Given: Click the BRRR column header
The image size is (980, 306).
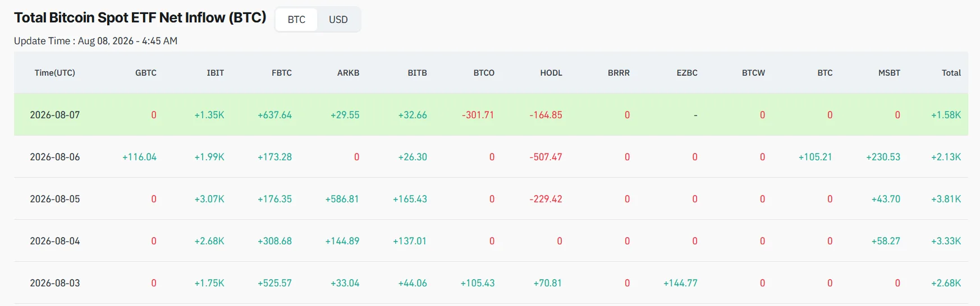Looking at the screenshot, I should point(619,73).
